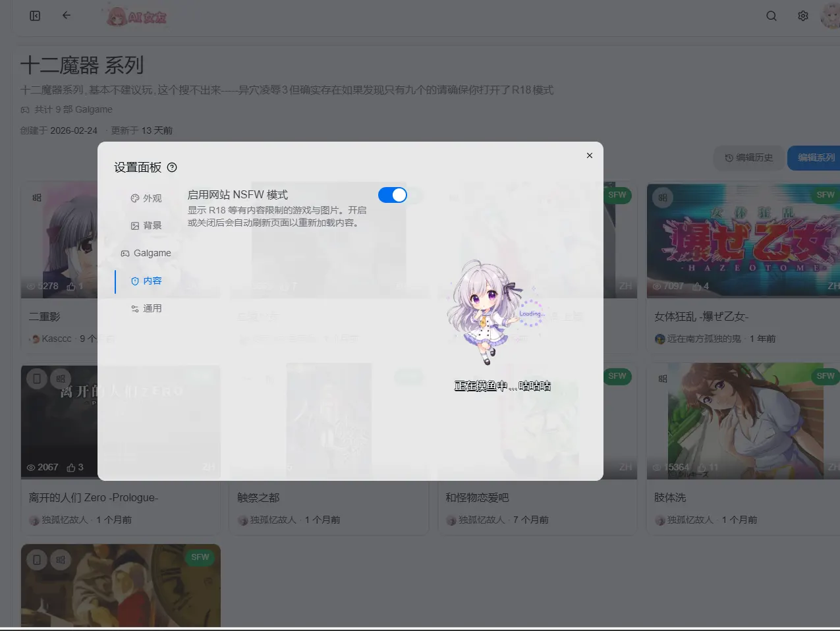840x631 pixels.
Task: Open the settings gear in header
Action: click(803, 16)
